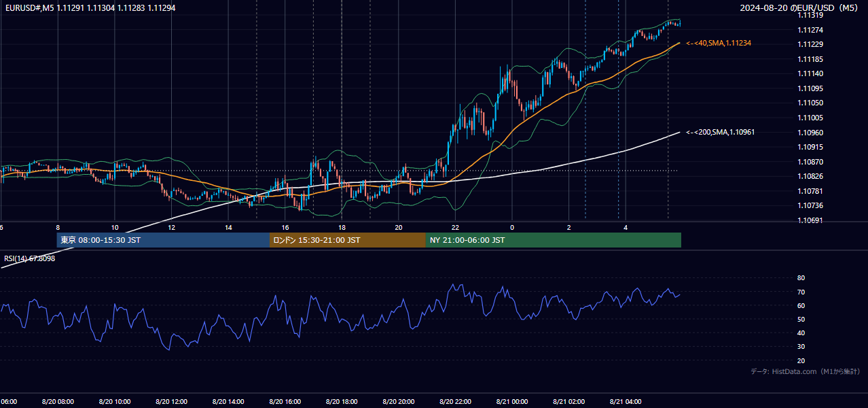Click the 東京 08:00-15:30 JST session bar

point(163,240)
